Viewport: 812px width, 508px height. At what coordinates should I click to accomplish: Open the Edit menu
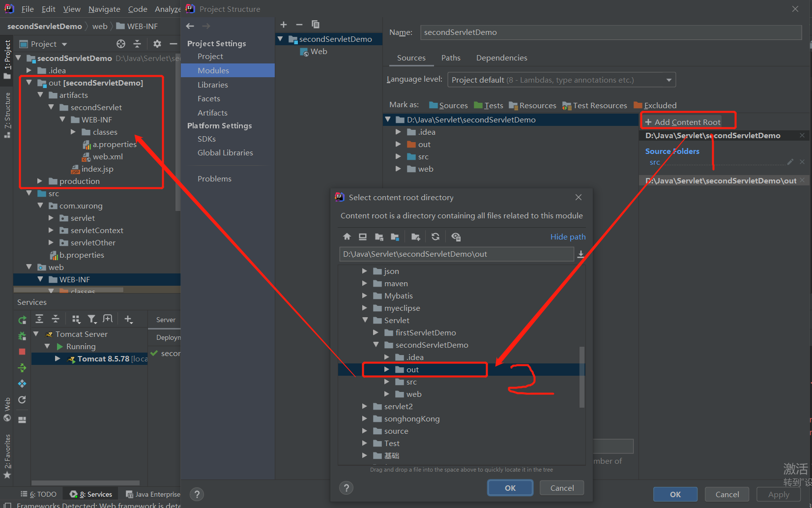(49, 9)
